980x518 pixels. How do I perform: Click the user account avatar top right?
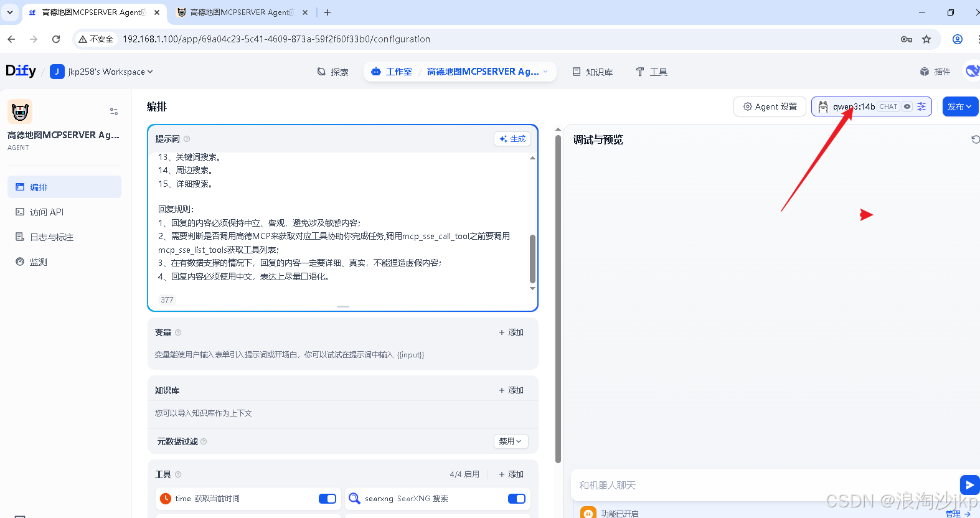coord(972,71)
